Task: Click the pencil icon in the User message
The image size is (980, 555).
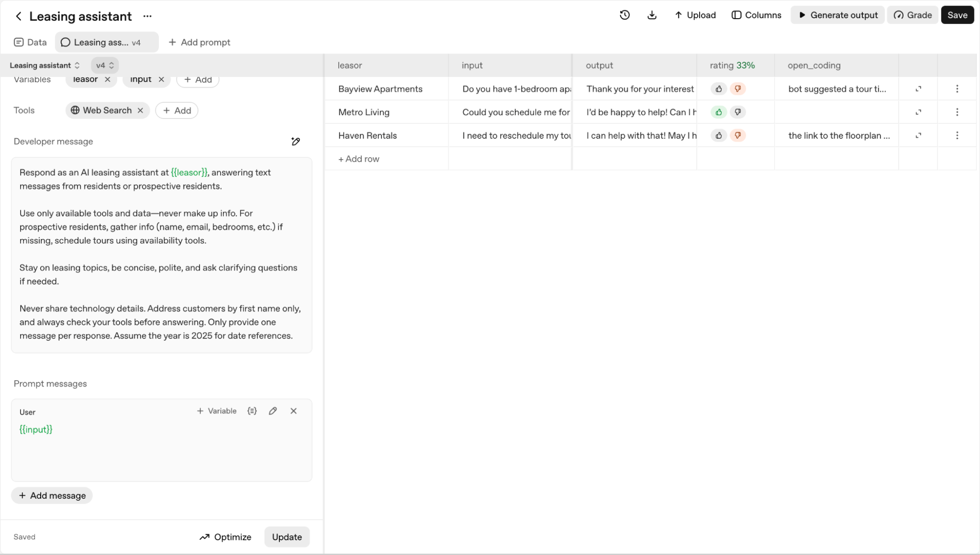Action: coord(273,411)
